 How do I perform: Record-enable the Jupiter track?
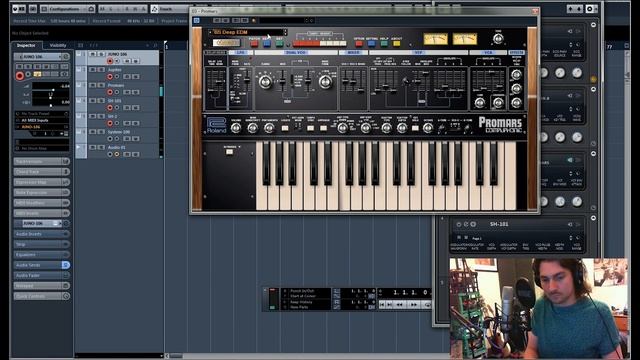[110, 77]
